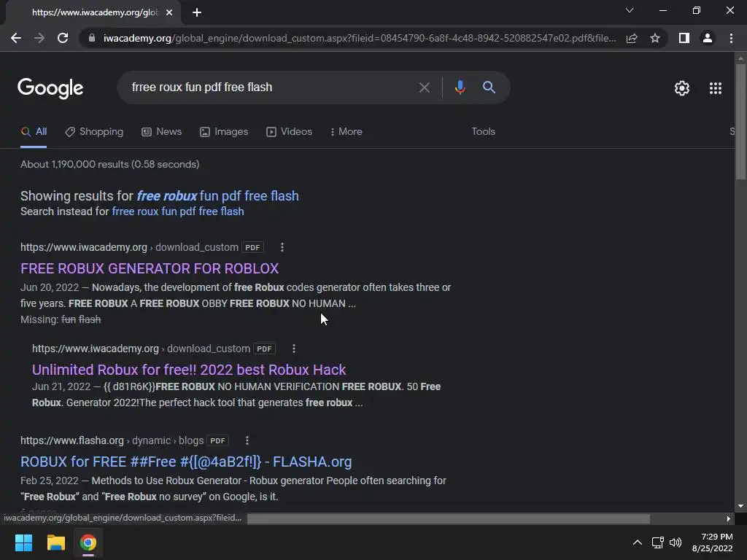The height and width of the screenshot is (560, 747).
Task: View site information padlock icon
Action: (92, 38)
